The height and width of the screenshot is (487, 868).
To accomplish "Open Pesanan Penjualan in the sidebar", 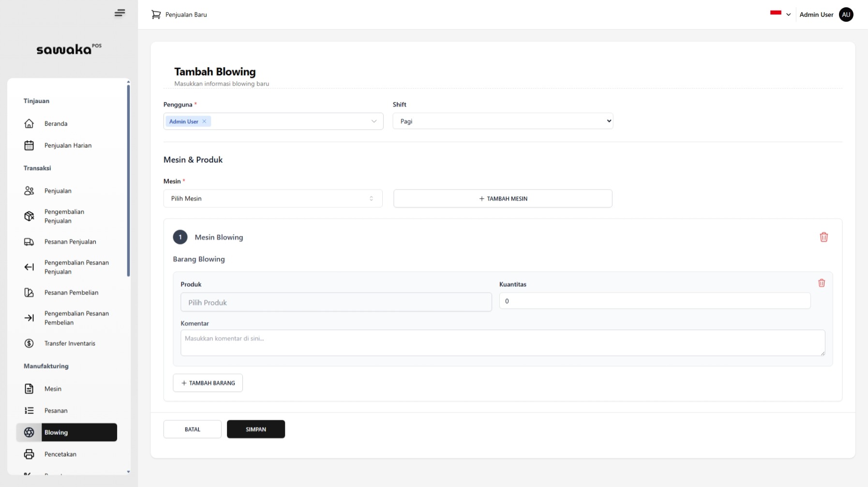I will 70,242.
